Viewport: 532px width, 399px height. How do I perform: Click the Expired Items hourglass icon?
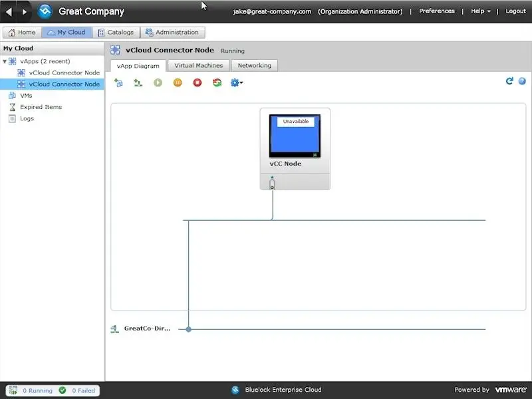pyautogui.click(x=12, y=107)
